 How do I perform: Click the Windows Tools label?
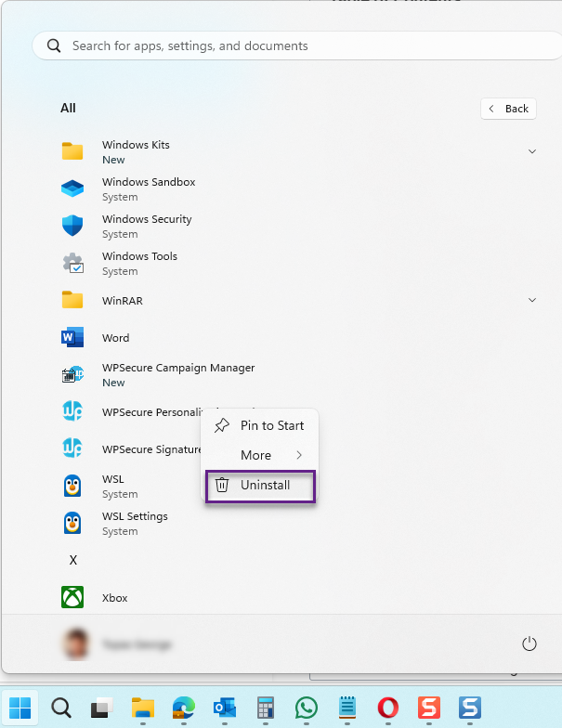(x=139, y=256)
